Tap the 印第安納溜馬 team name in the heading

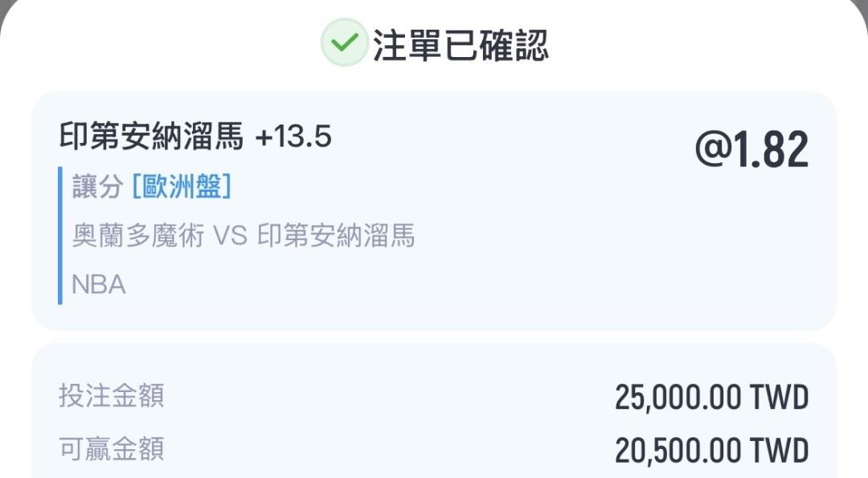(151, 137)
